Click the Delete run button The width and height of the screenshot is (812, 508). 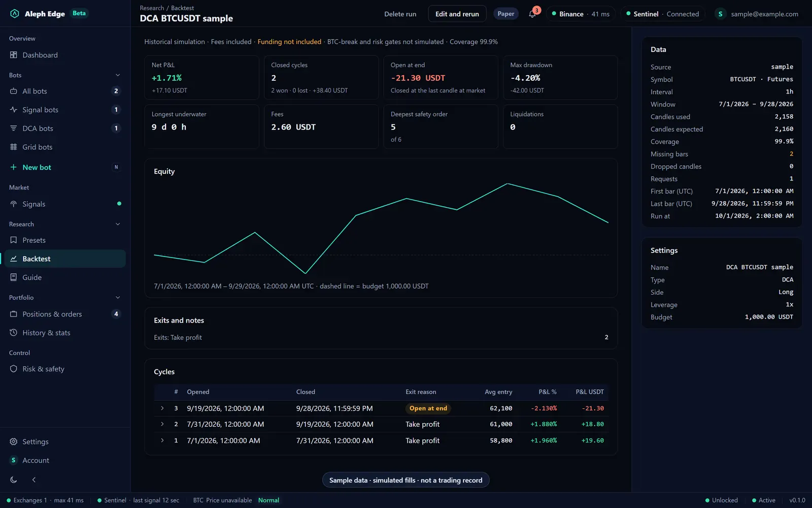[x=400, y=14]
